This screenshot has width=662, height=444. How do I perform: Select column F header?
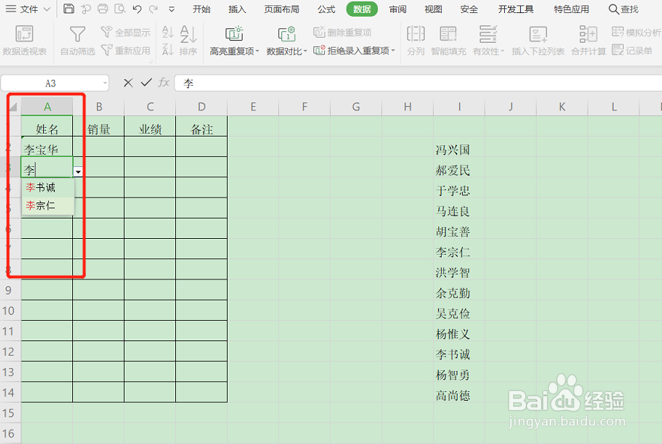(304, 107)
